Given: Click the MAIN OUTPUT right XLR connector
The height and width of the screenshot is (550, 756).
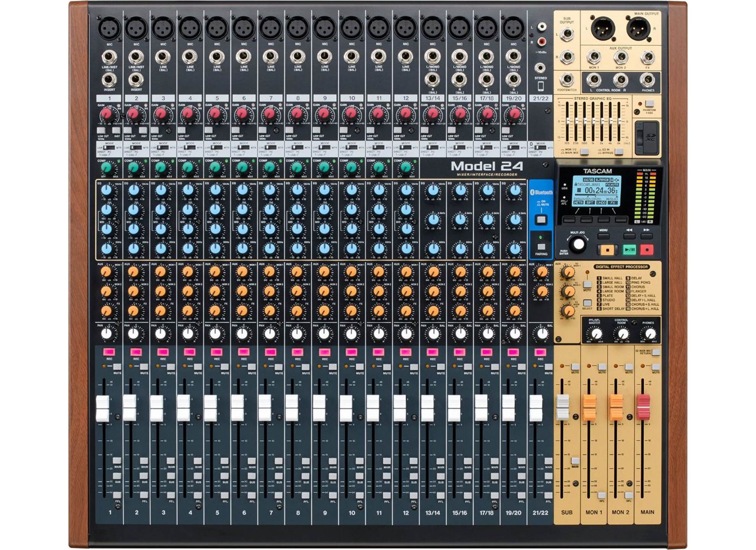Looking at the screenshot, I should point(638,29).
